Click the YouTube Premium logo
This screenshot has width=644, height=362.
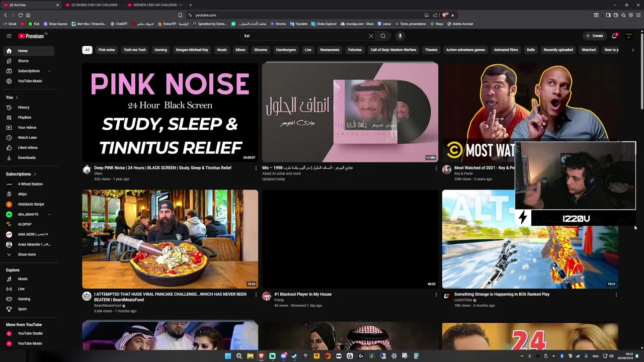pyautogui.click(x=31, y=36)
